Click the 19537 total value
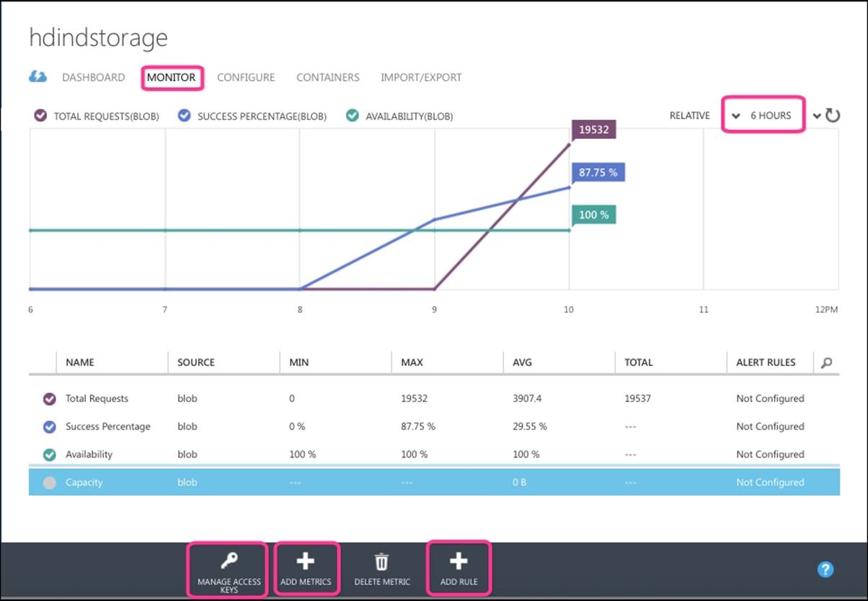The image size is (868, 601). click(637, 399)
